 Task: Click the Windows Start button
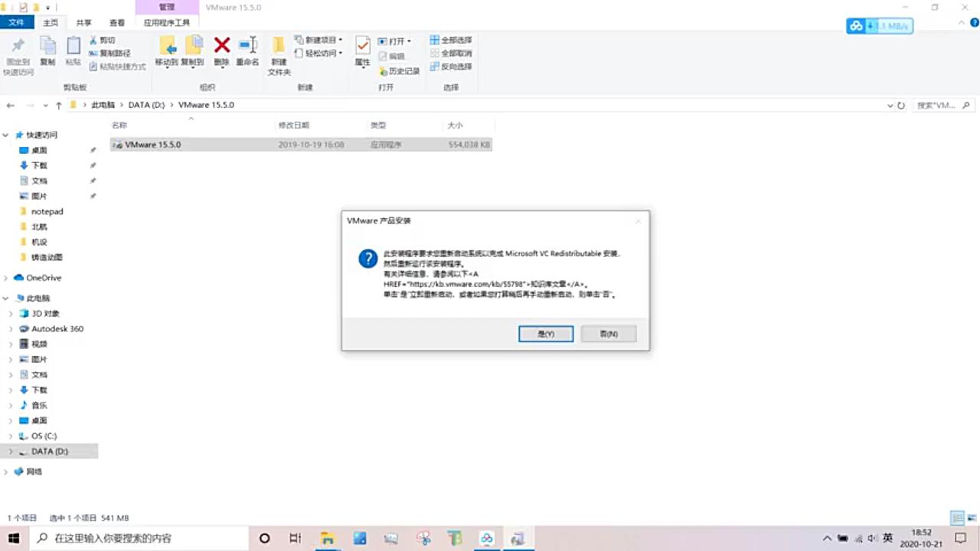14,538
